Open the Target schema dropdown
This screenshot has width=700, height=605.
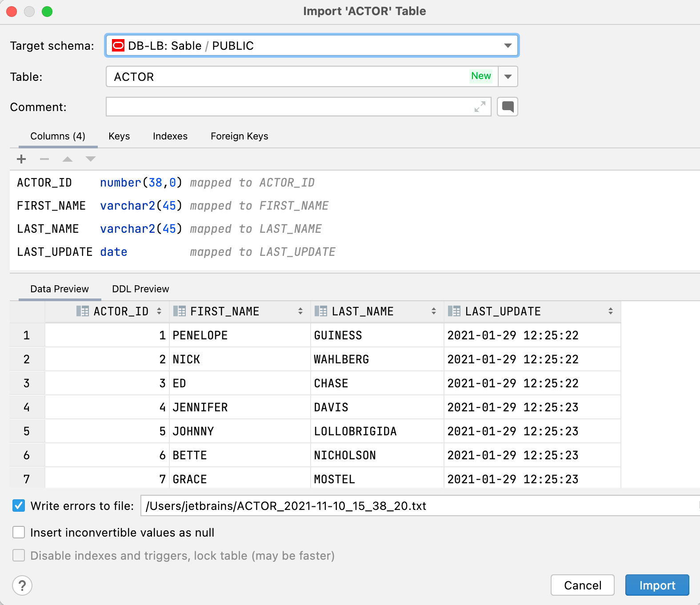(x=312, y=46)
